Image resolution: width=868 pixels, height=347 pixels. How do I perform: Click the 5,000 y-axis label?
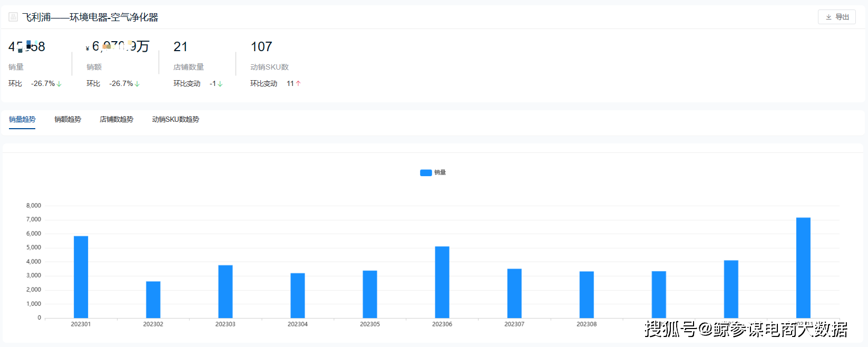(34, 247)
